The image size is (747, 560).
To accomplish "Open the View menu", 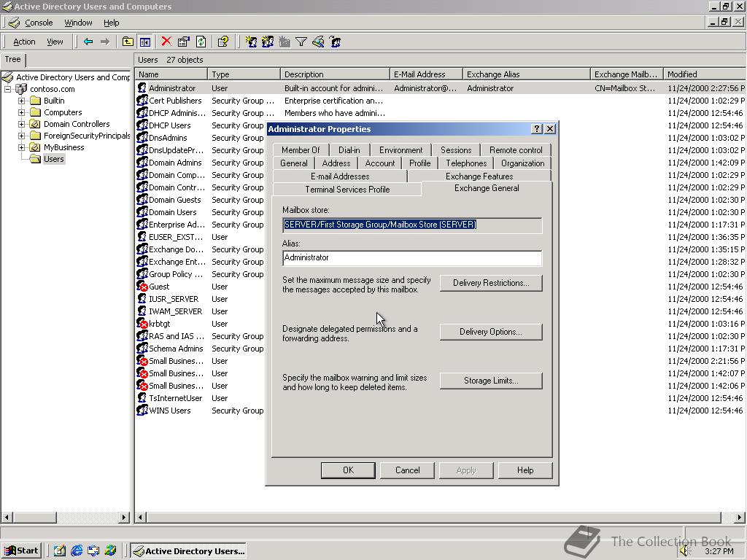I will click(55, 42).
